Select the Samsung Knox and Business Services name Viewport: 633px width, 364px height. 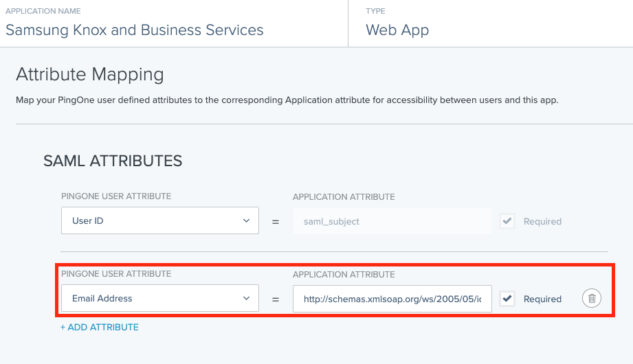coord(135,30)
